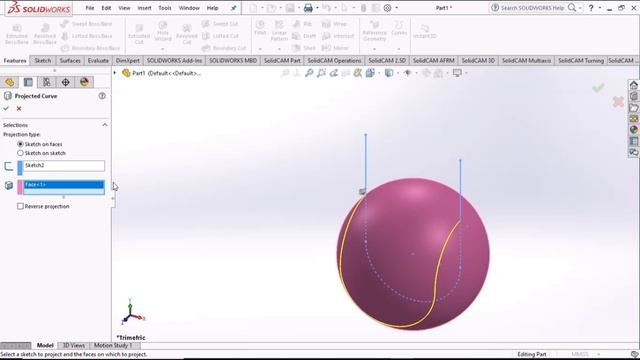Accept the Projected Curve with green checkmark
The width and height of the screenshot is (640, 360).
tap(6, 109)
